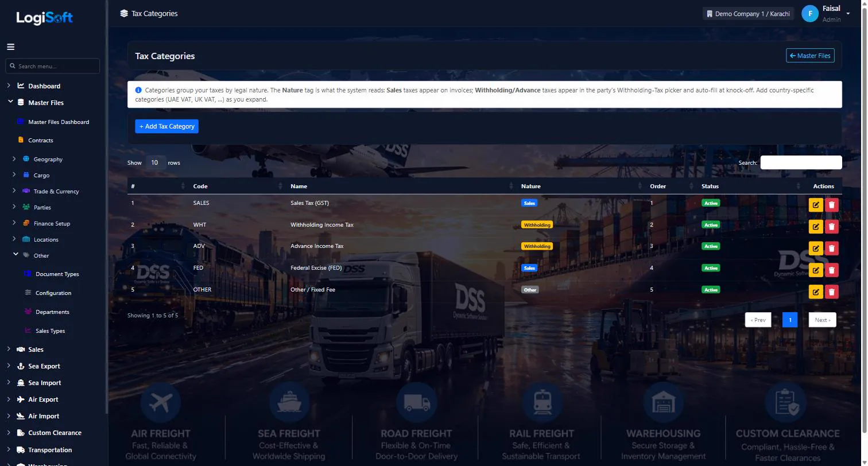The height and width of the screenshot is (466, 868).
Task: Edit the Withholding Income Tax row
Action: tap(816, 227)
